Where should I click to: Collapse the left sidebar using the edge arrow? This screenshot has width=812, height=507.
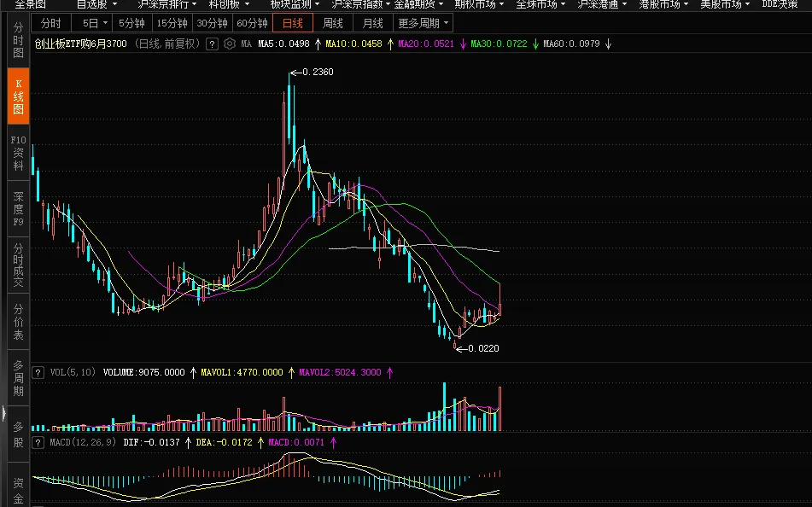3,413
